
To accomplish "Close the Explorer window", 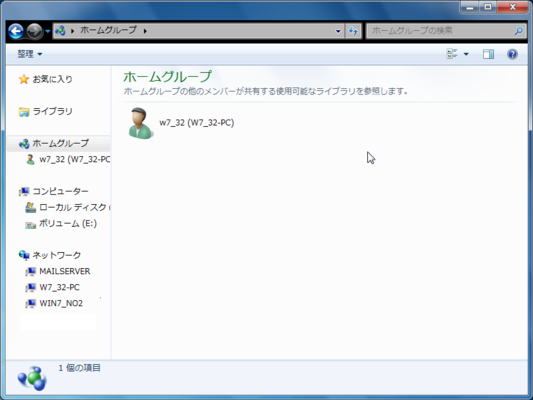I will (512, 7).
